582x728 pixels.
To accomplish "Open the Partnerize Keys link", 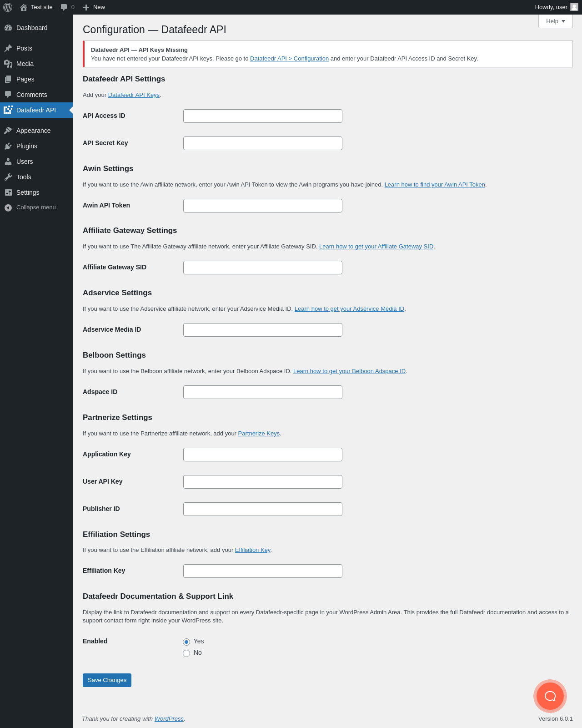I will click(259, 434).
